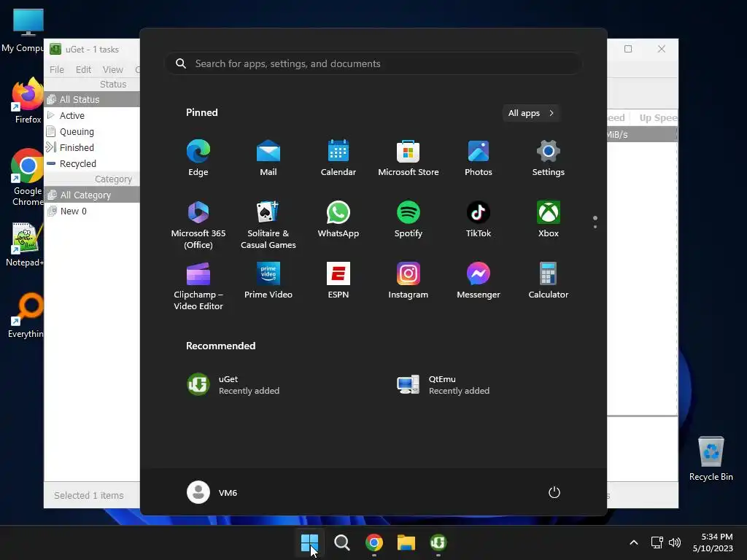Select the Notepad++ desktop shortcut
This screenshot has height=560, width=747.
pyautogui.click(x=25, y=244)
